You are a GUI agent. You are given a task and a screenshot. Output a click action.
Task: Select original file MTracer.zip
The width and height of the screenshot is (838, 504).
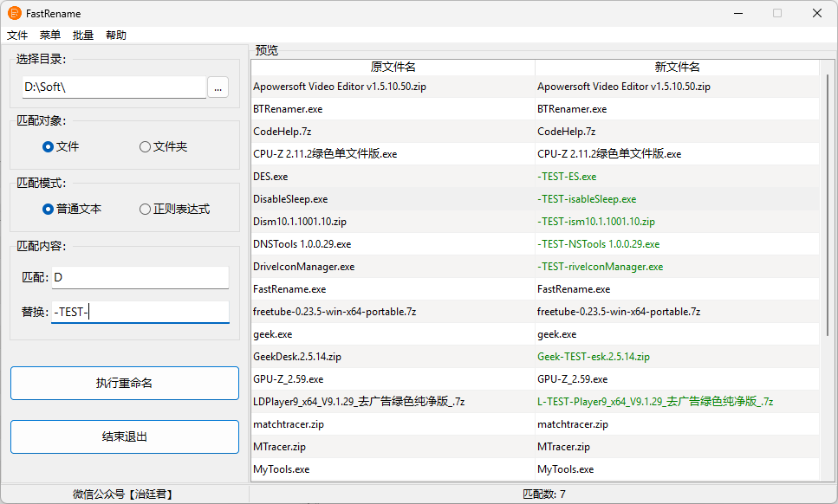pyautogui.click(x=280, y=448)
